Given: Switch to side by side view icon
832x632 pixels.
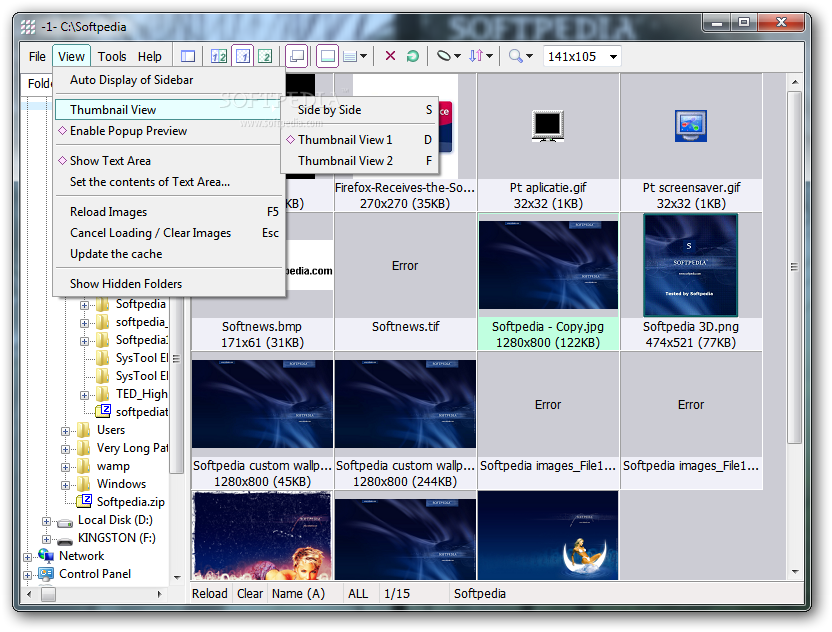Looking at the screenshot, I should click(219, 56).
